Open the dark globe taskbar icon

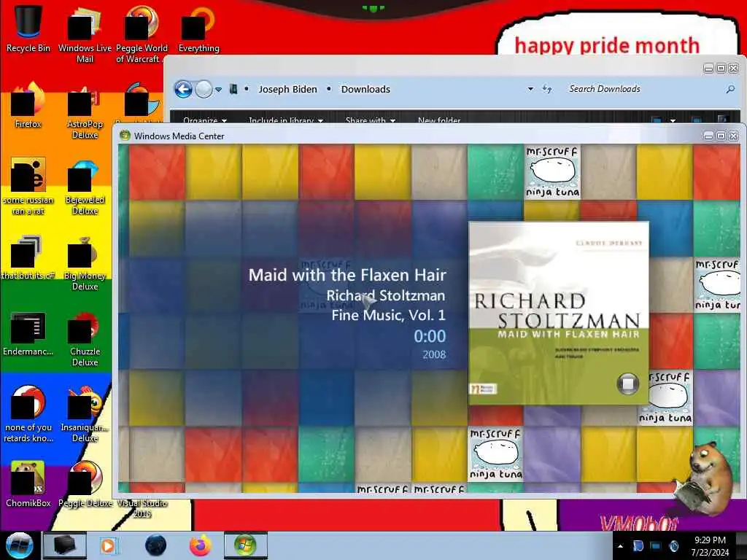click(156, 545)
